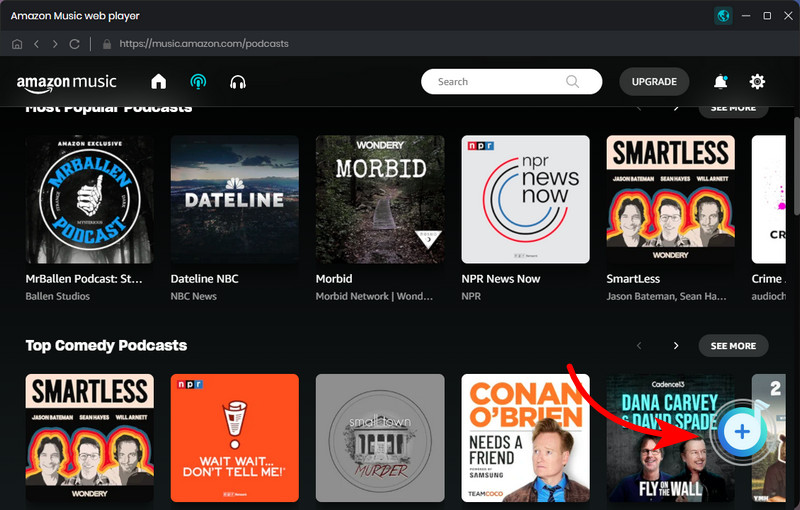Open the Amazon Music home tab
The image size is (800, 510).
tap(159, 82)
